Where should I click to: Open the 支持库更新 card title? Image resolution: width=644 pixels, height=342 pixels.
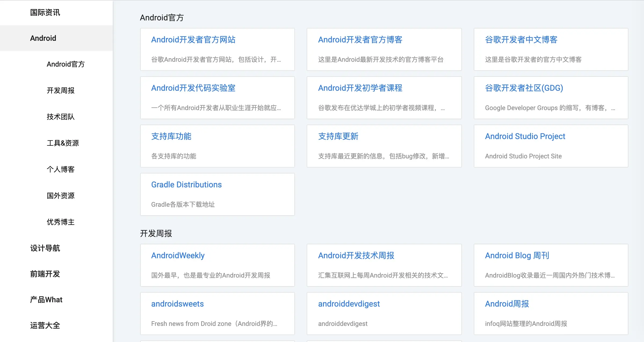click(338, 136)
